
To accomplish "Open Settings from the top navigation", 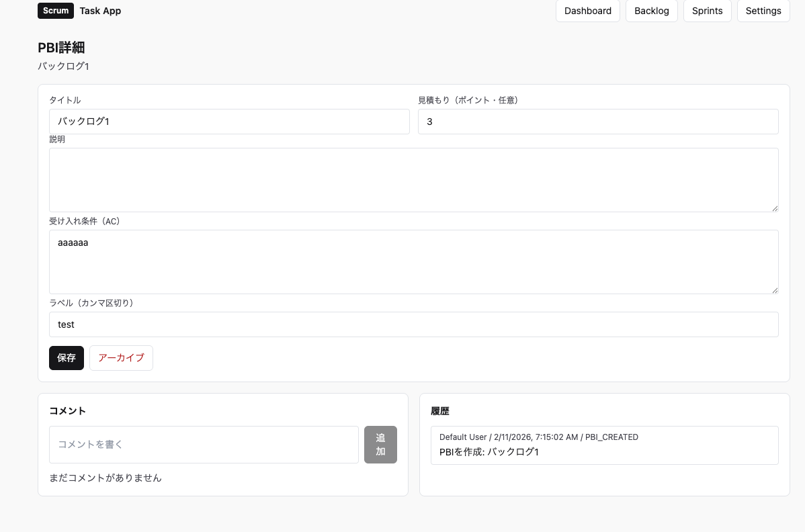I will [763, 11].
